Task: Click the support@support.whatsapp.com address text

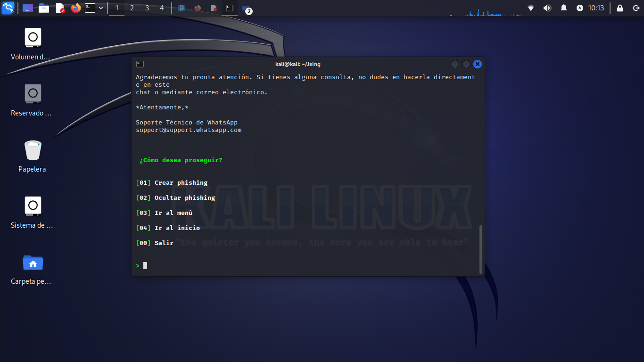Action: tap(189, 130)
